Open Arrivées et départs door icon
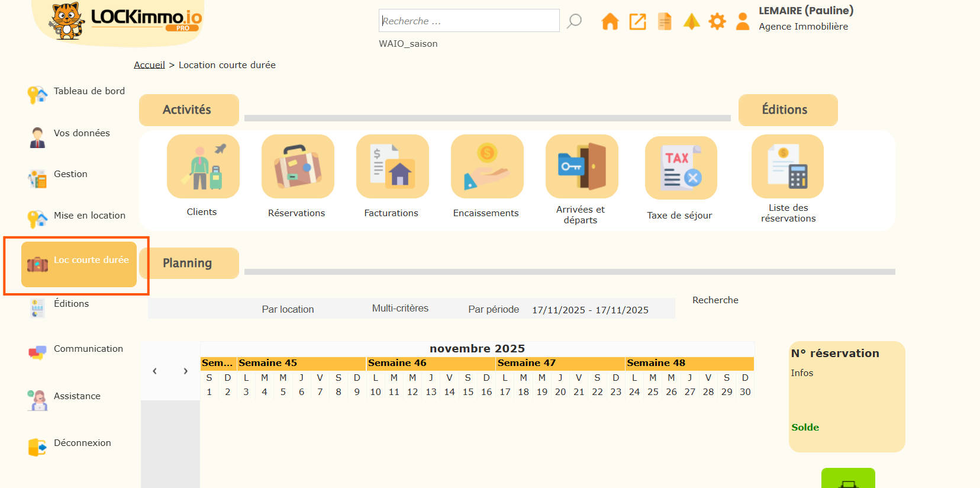The width and height of the screenshot is (980, 488). pos(582,166)
